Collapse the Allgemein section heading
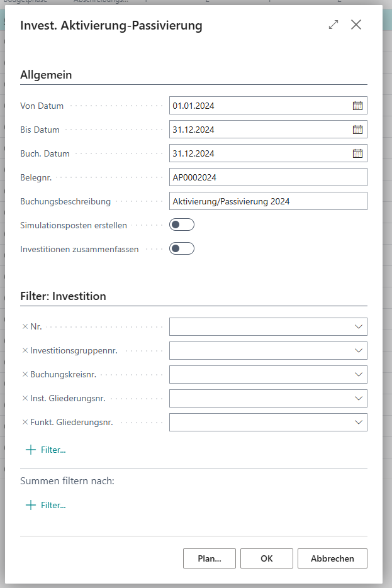The image size is (392, 588). click(x=46, y=75)
